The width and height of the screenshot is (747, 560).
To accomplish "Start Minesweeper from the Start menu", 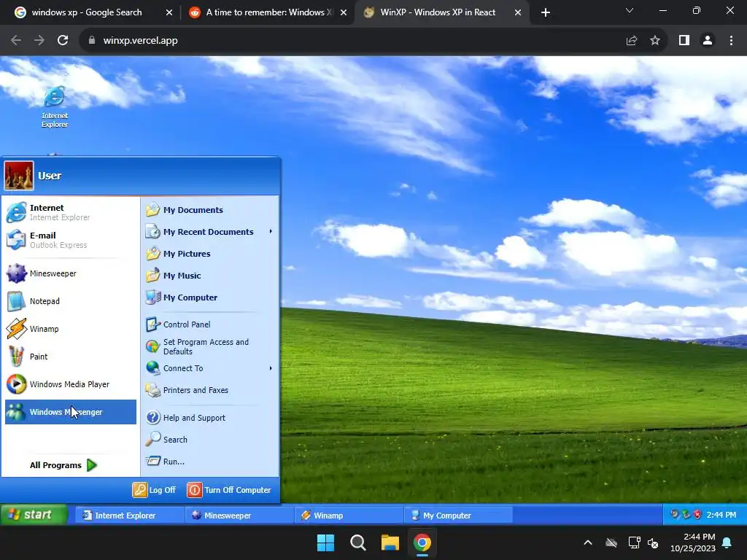I will pyautogui.click(x=71, y=273).
